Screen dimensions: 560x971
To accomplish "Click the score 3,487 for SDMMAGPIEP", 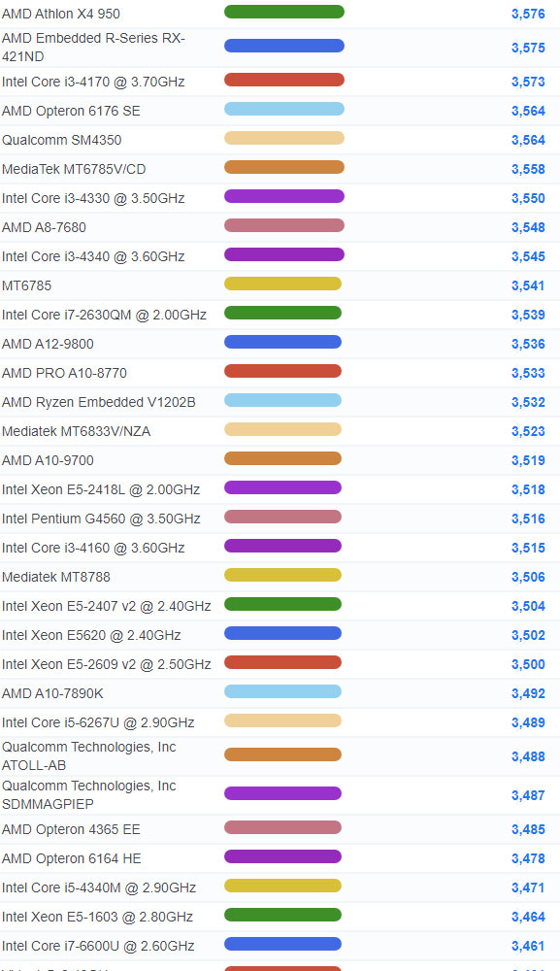I will point(528,795).
